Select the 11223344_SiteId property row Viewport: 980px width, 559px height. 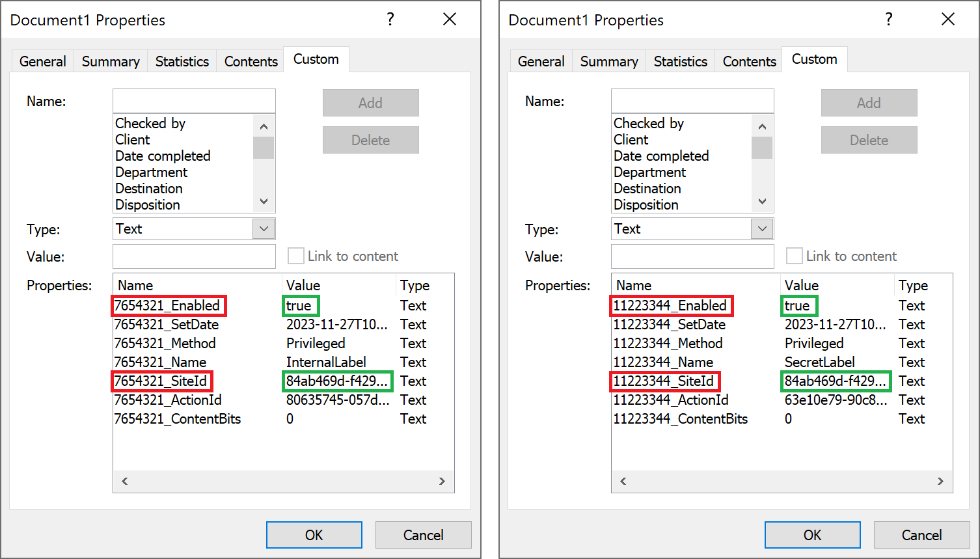coord(664,381)
